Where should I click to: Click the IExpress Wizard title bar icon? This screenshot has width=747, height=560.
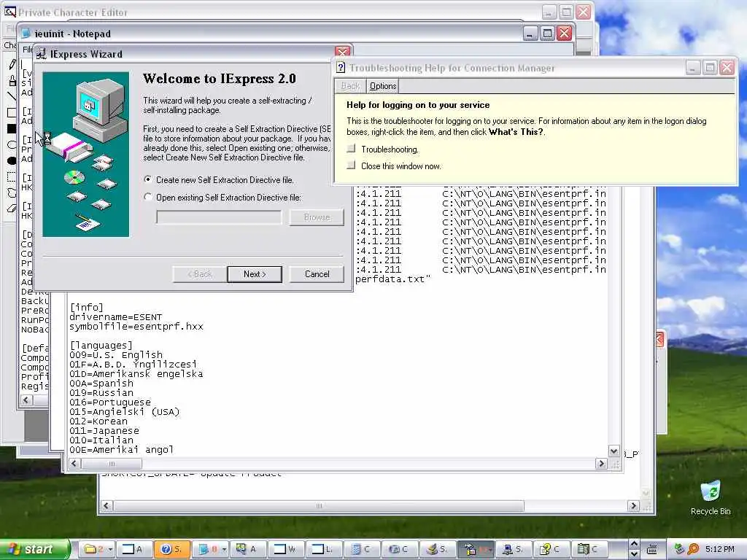[42, 54]
